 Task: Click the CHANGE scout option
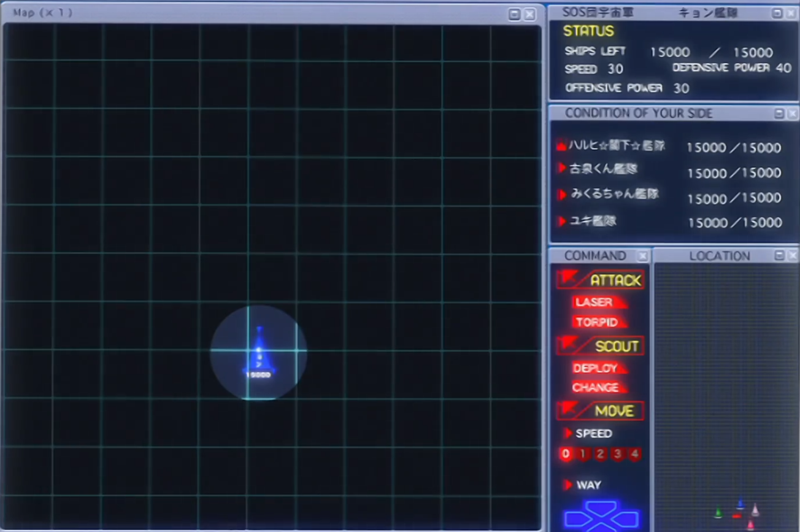click(x=599, y=388)
